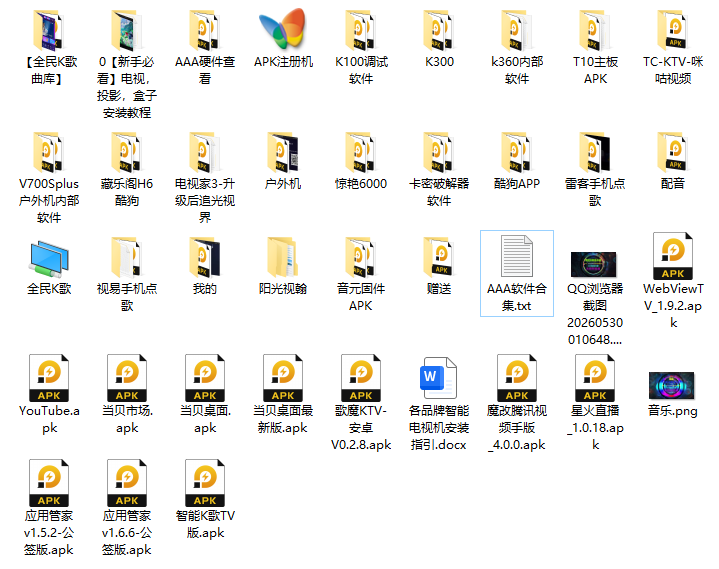Select the 全民K歌 monitor shortcut icon
The image size is (719, 569).
(x=49, y=259)
